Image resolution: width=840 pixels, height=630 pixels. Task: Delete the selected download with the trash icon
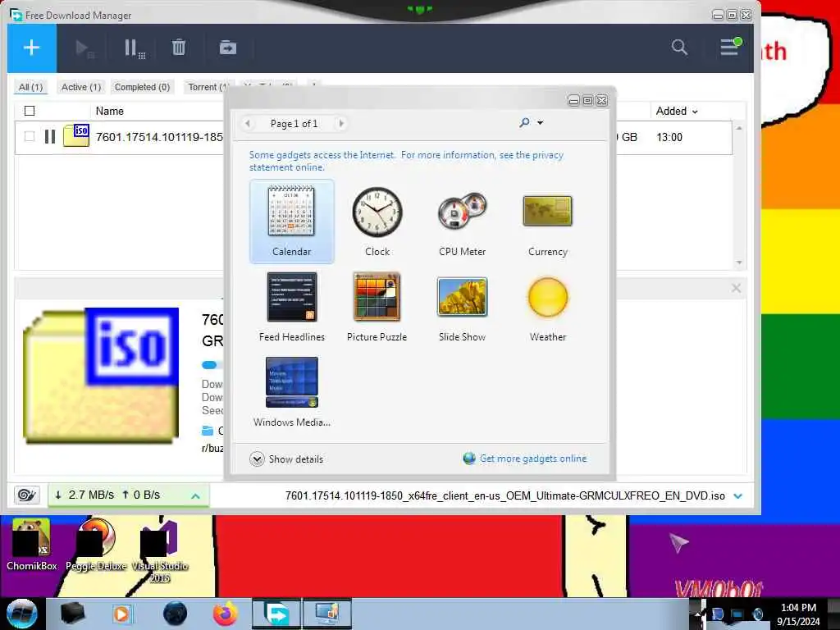179,48
